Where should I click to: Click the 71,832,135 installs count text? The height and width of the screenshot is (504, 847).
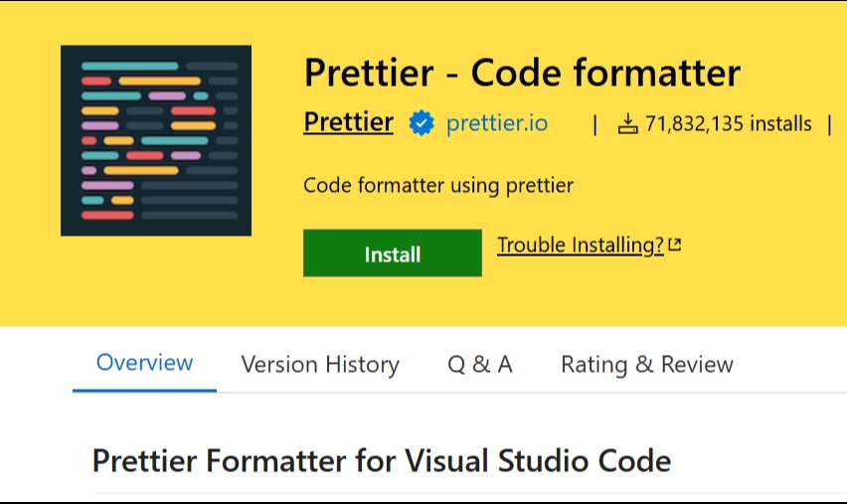728,123
